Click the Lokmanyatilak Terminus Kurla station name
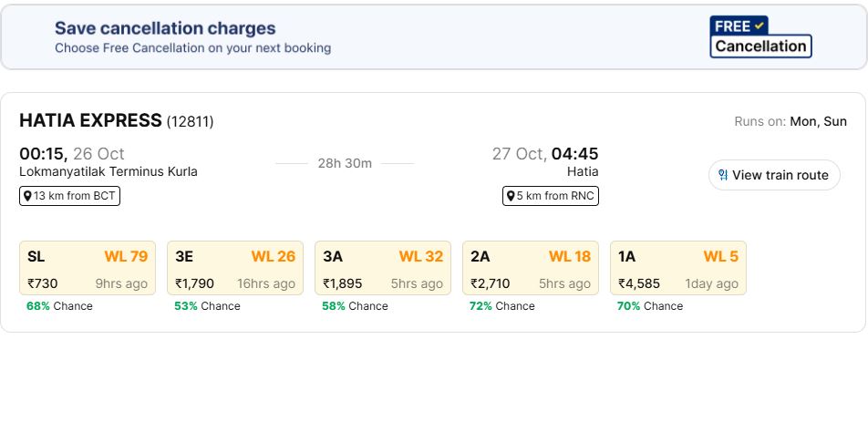The image size is (868, 442). click(108, 171)
